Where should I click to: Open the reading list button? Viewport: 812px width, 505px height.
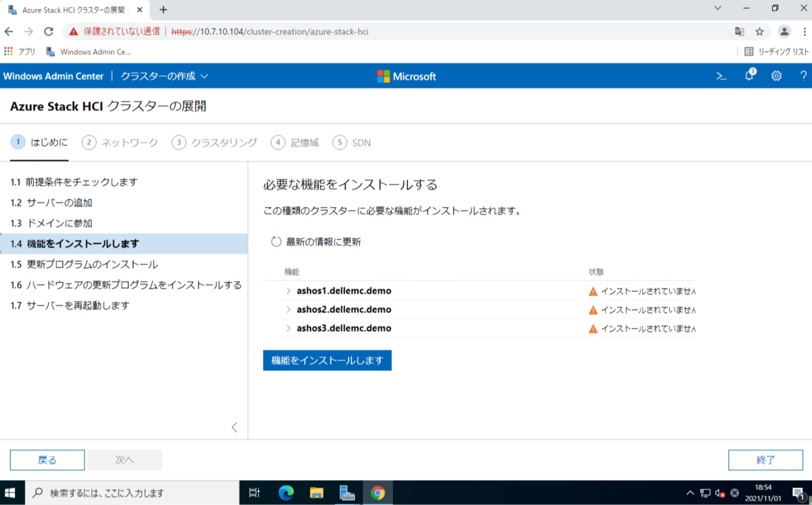click(x=776, y=51)
